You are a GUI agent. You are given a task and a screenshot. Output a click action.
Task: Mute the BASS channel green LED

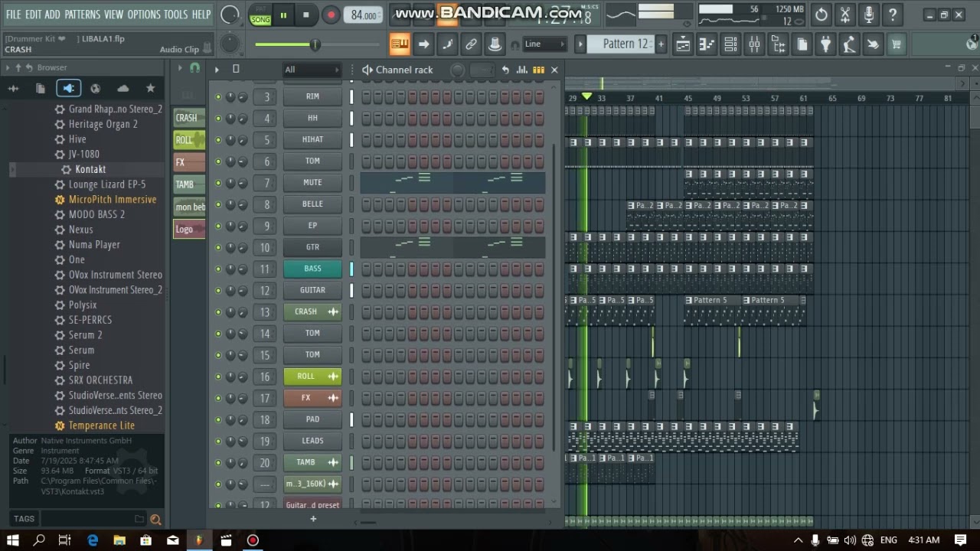(218, 269)
